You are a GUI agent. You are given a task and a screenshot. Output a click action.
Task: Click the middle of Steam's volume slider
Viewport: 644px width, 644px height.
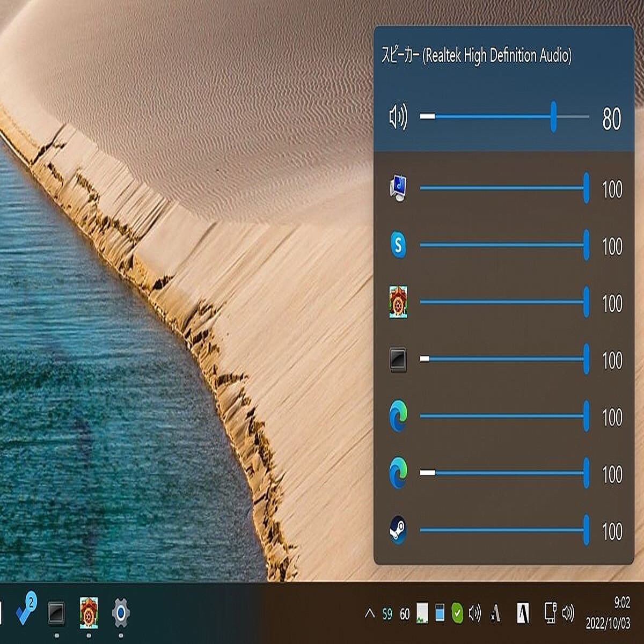click(503, 530)
